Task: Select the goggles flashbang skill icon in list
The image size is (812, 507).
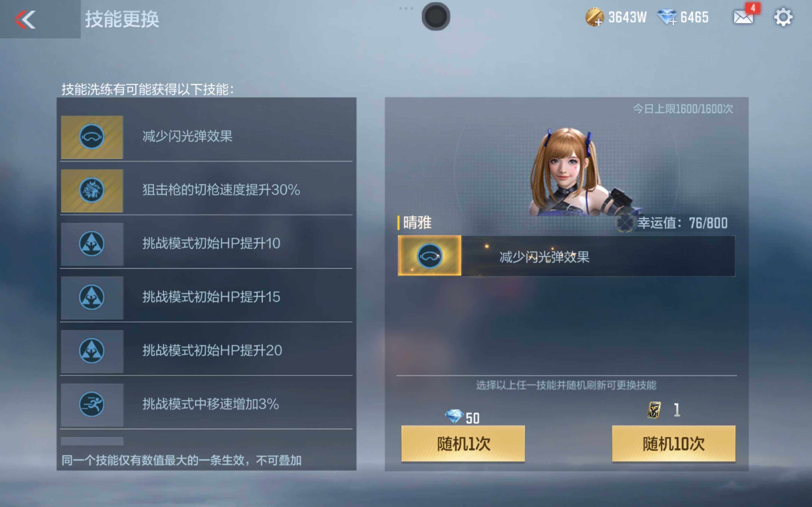Action: pyautogui.click(x=92, y=137)
